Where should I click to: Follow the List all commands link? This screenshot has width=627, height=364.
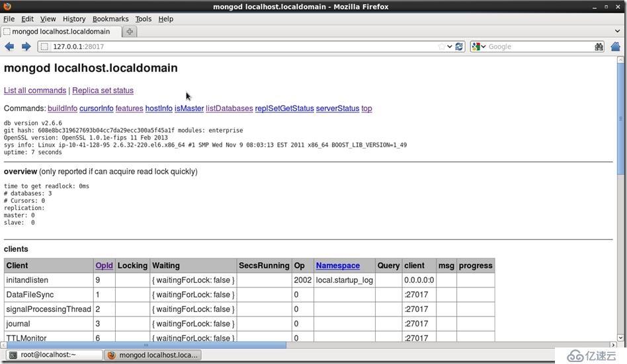pos(35,91)
